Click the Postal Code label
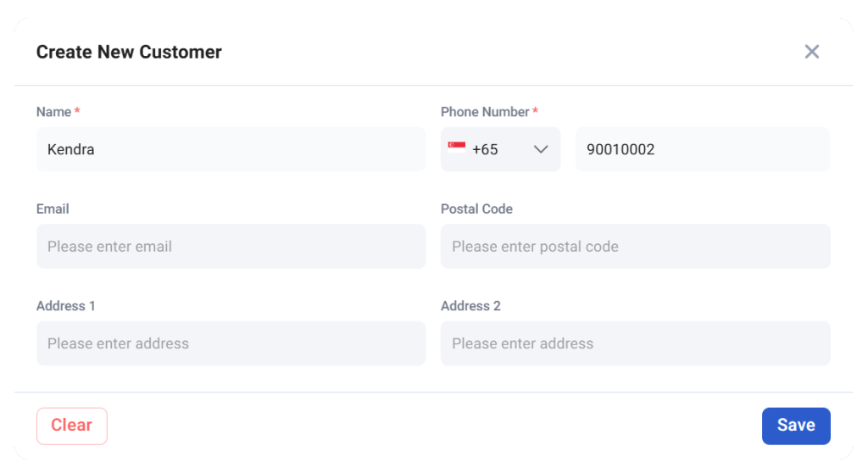This screenshot has height=468, width=868. click(x=476, y=209)
